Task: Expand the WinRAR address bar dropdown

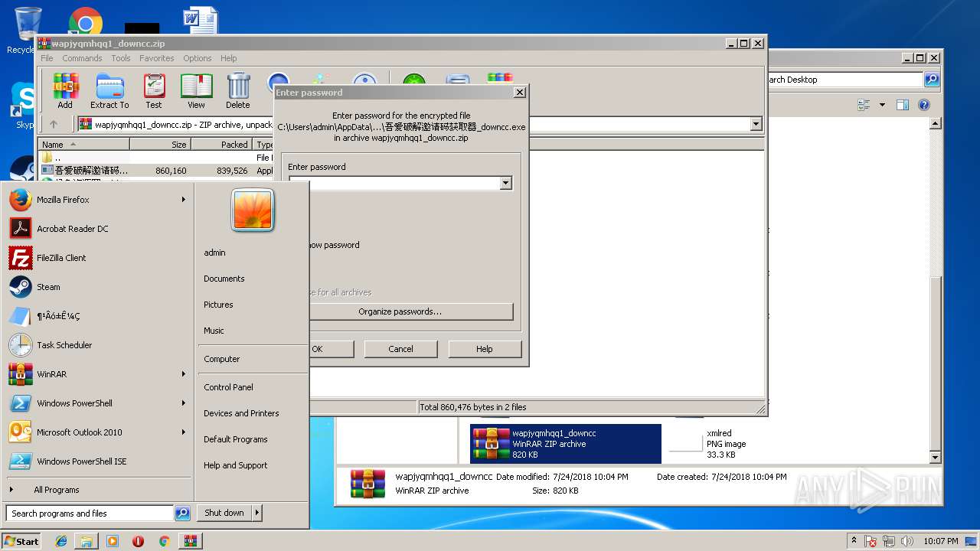Action: 756,124
